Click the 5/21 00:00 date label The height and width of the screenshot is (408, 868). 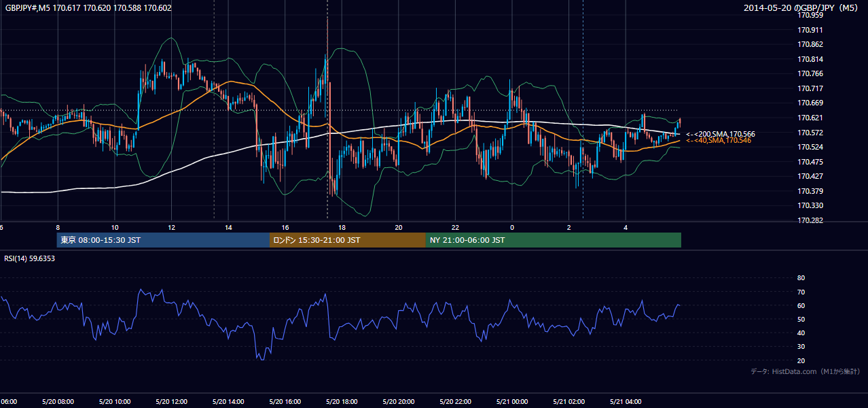pyautogui.click(x=511, y=402)
